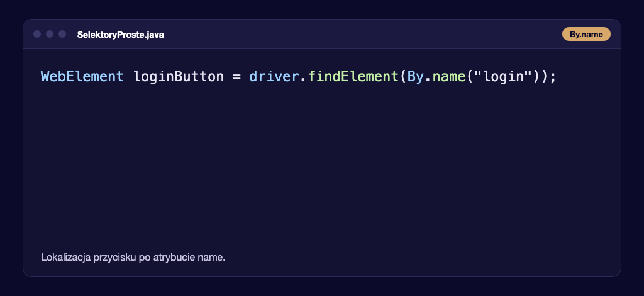Screen dimensions: 644x296
Task: Click the closing parentheses after "login"
Action: 537,76
